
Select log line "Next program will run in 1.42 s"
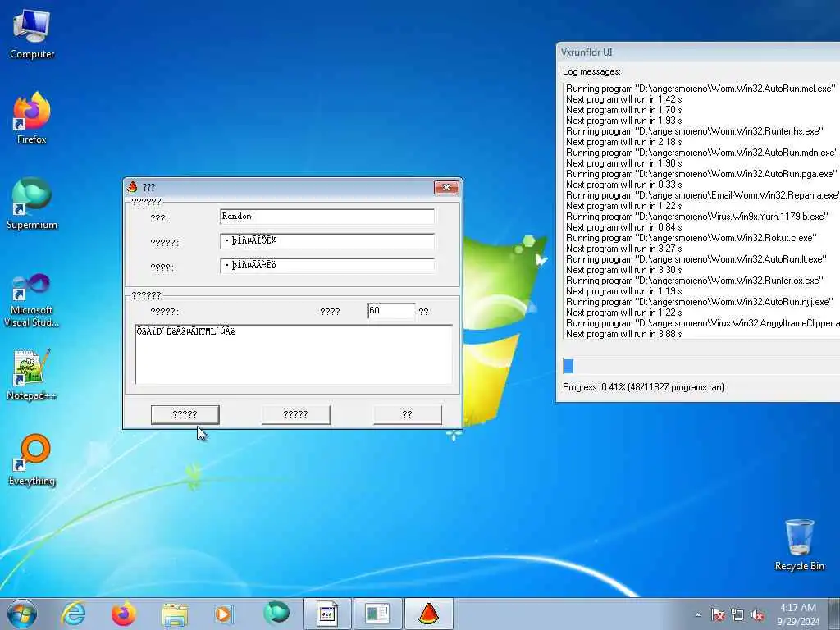click(624, 99)
